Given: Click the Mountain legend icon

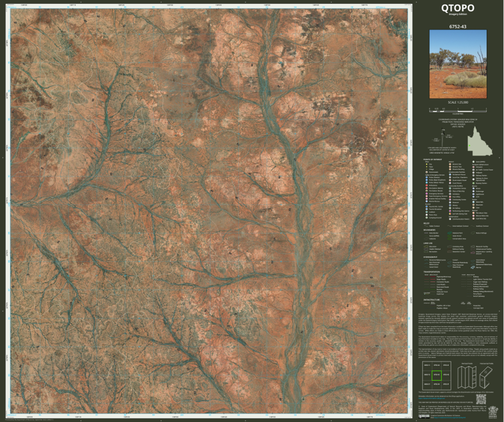Looking at the screenshot, I should tap(473, 205).
